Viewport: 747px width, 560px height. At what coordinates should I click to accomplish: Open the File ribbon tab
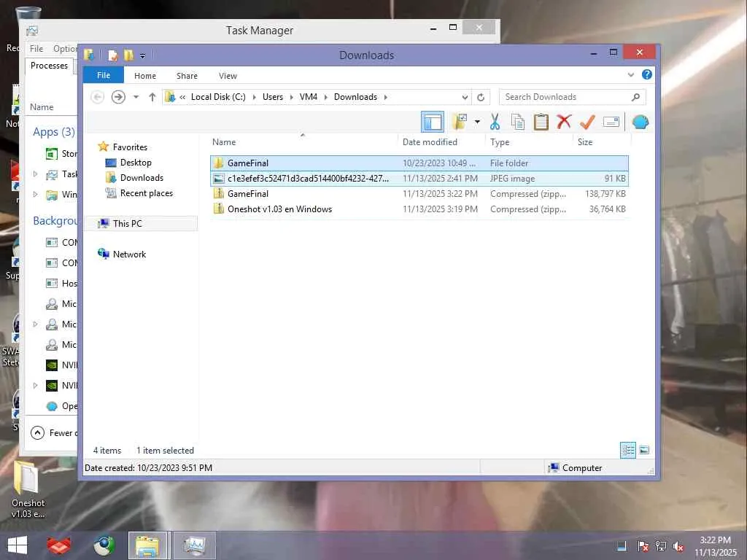pyautogui.click(x=104, y=75)
